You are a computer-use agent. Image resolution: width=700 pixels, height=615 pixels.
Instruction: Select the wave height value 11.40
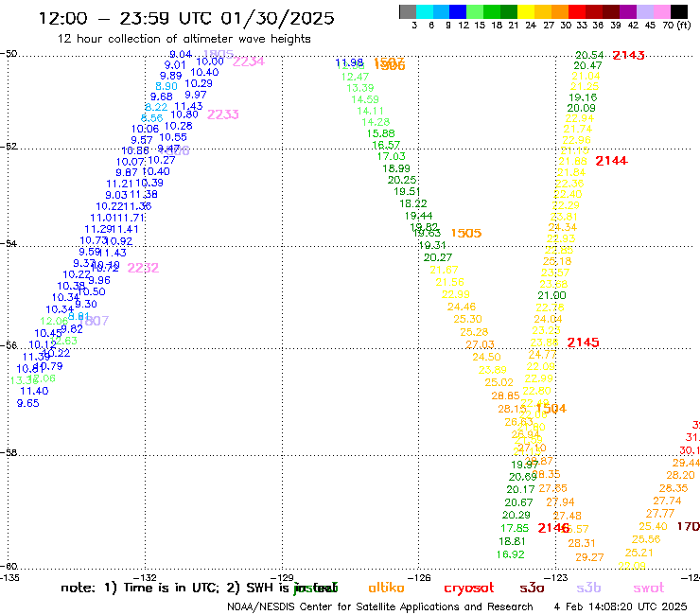[34, 392]
